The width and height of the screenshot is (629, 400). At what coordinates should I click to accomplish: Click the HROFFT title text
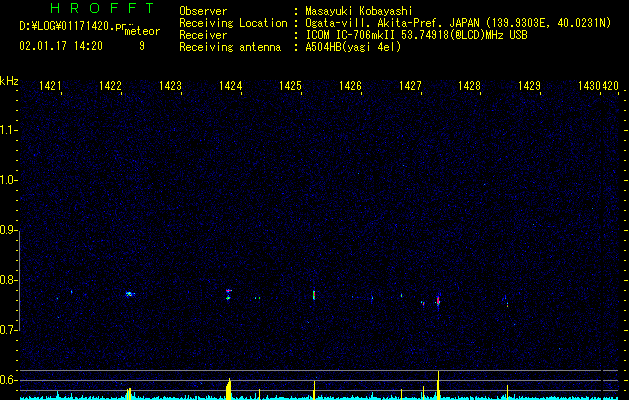[102, 8]
